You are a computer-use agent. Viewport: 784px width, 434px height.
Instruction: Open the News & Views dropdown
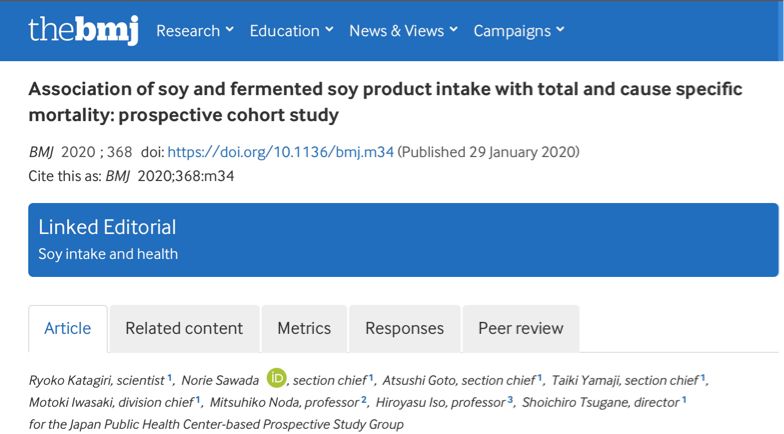pyautogui.click(x=403, y=30)
